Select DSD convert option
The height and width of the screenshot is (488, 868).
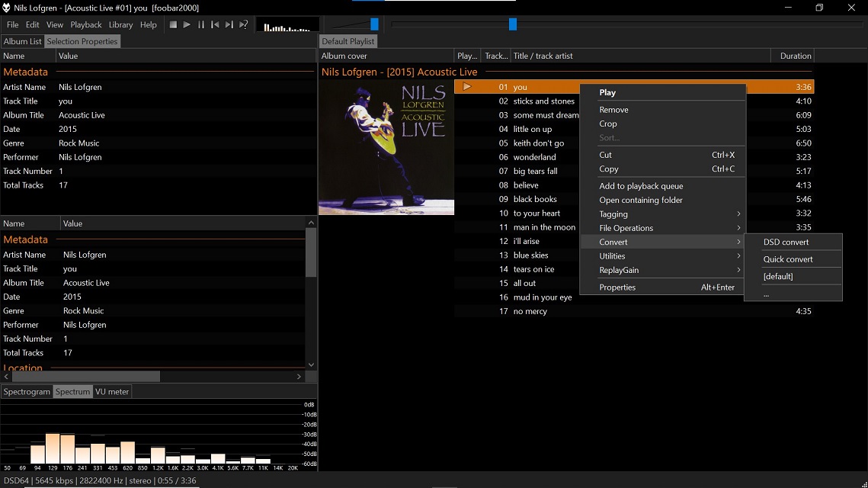tap(786, 242)
